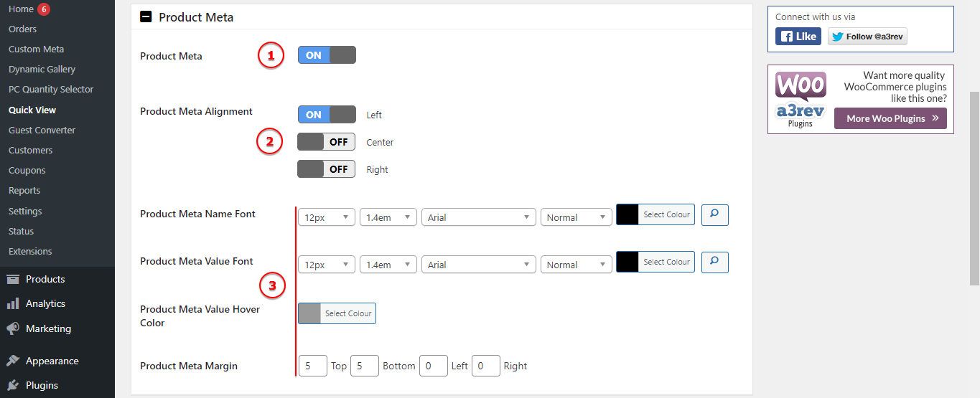Open the Analytics chart icon in sidebar
This screenshot has height=398, width=980.
[x=13, y=304]
